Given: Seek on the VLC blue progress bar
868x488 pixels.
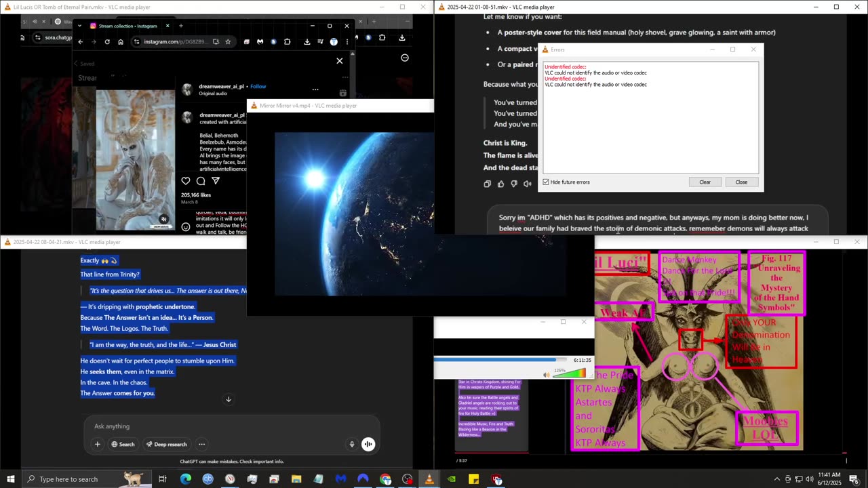Looking at the screenshot, I should click(500, 360).
